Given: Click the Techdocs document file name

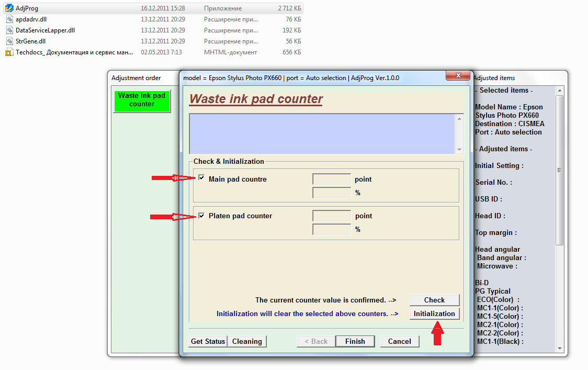Looking at the screenshot, I should [x=74, y=52].
